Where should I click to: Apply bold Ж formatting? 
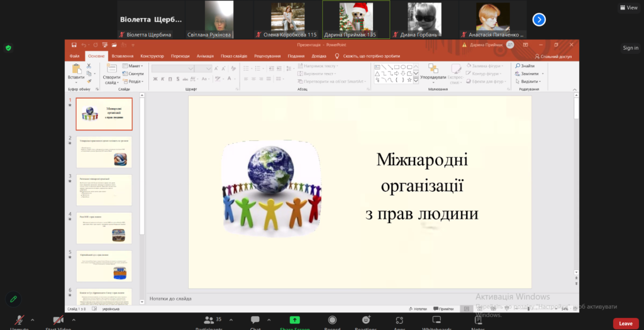point(155,79)
